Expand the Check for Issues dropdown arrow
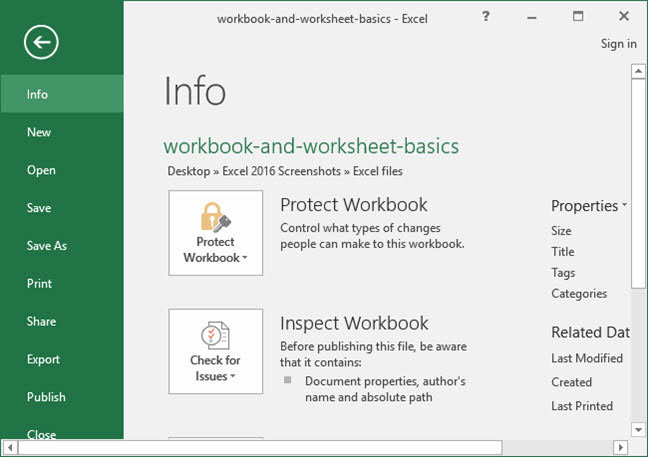The image size is (648, 457). [233, 376]
